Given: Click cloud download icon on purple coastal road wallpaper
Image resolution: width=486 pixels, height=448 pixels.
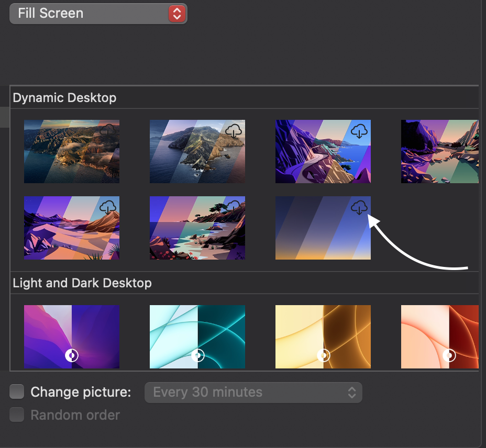Looking at the screenshot, I should (x=359, y=131).
